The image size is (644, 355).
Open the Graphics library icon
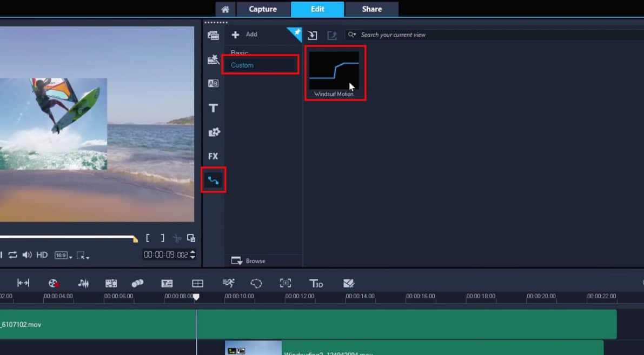(x=214, y=132)
